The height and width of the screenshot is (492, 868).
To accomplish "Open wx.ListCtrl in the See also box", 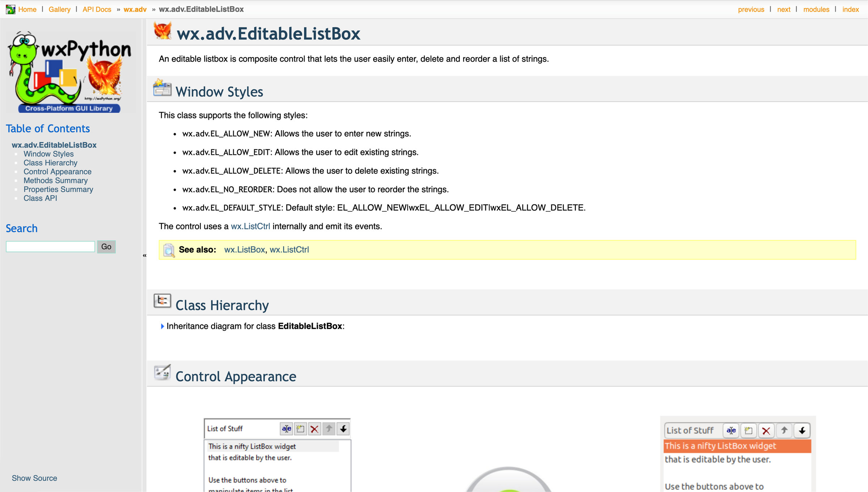I will click(x=289, y=250).
